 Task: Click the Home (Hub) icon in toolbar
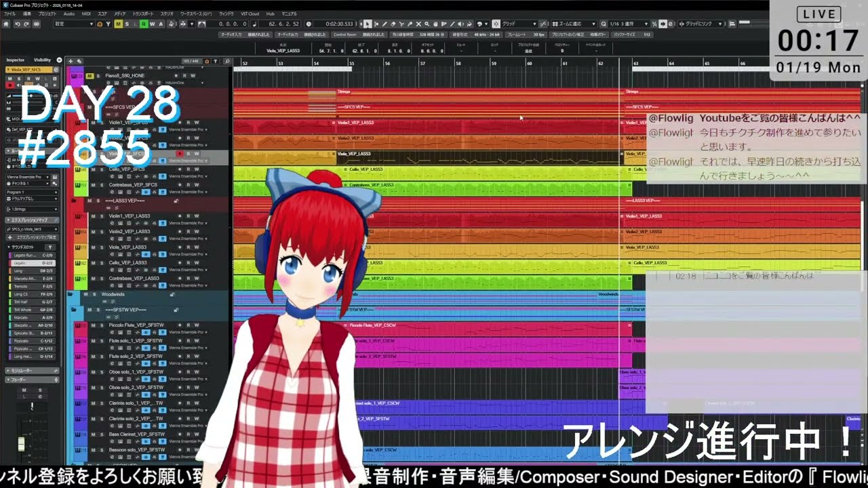(x=5, y=24)
